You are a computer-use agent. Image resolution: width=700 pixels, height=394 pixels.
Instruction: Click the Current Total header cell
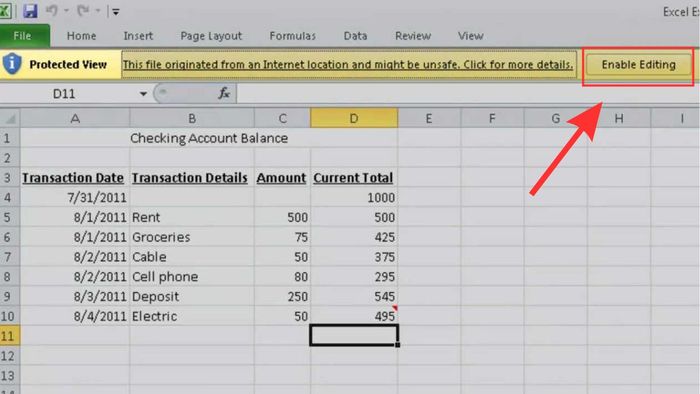coord(354,178)
